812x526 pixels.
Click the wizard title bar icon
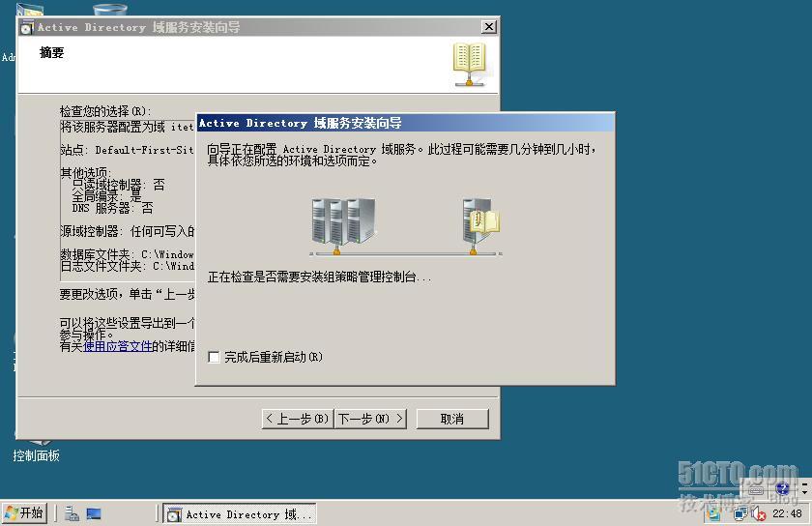27,27
